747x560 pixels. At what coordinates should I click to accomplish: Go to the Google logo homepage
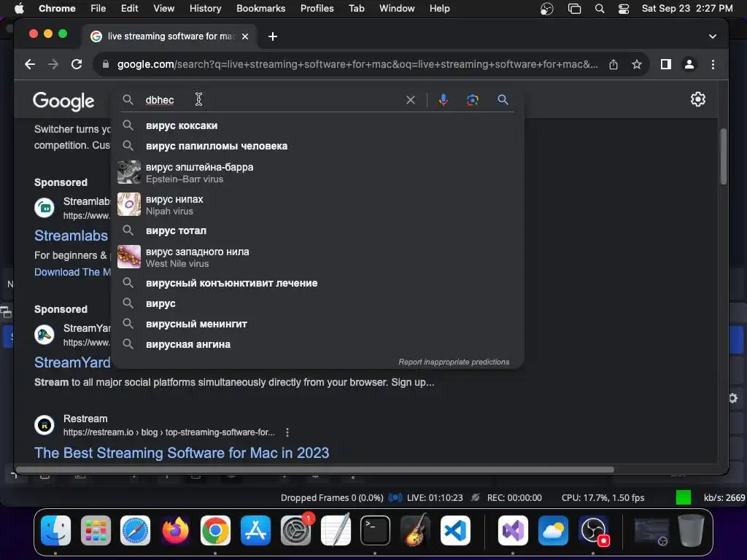(63, 101)
